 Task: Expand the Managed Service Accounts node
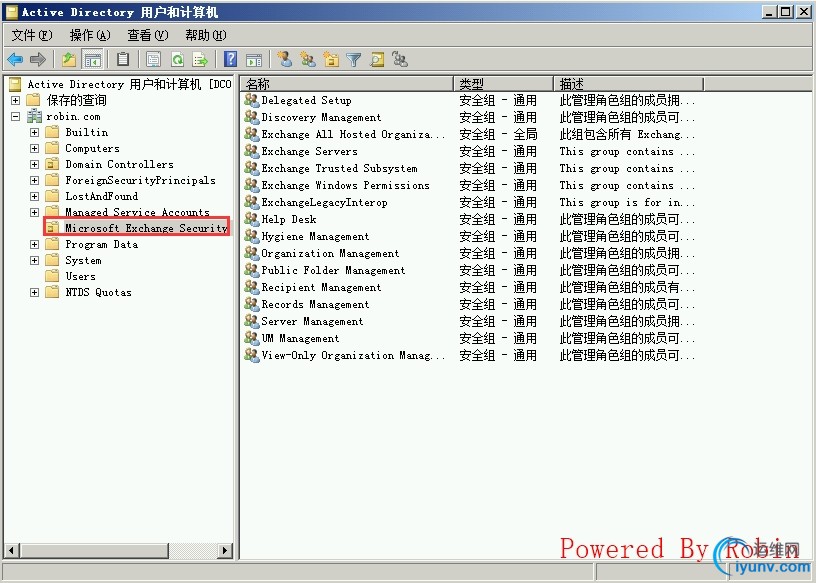click(34, 212)
